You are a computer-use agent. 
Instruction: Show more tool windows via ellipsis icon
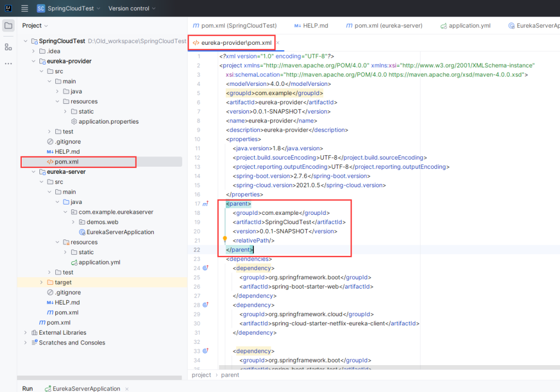pos(8,63)
